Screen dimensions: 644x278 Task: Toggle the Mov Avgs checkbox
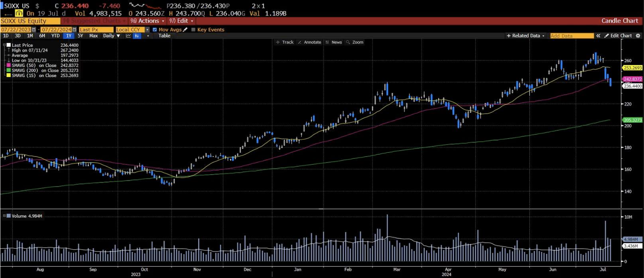[x=155, y=29]
